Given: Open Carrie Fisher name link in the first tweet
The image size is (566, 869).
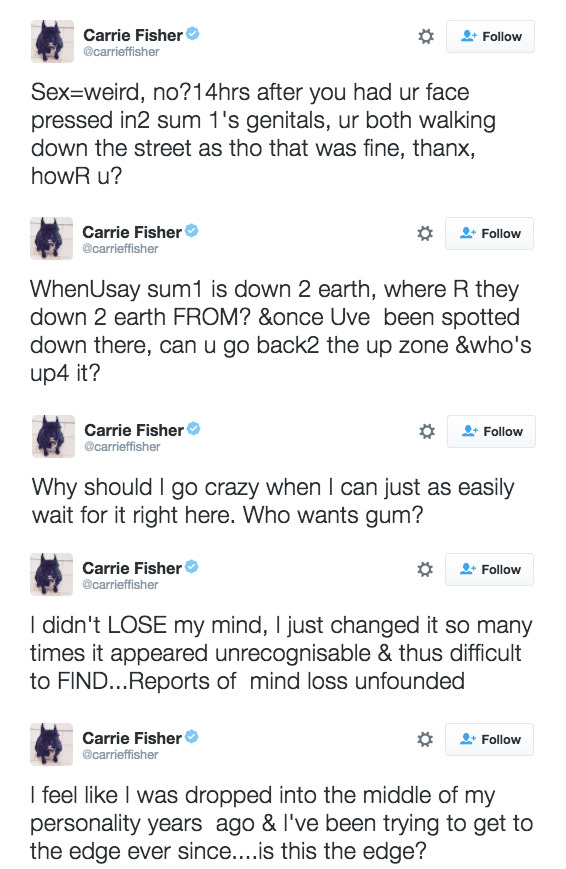Looking at the screenshot, I should [133, 35].
